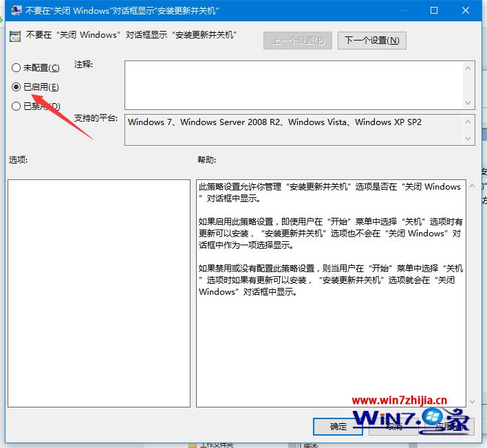The width and height of the screenshot is (487, 448).
Task: Click help text '此策略设置允许你管理'
Action: point(240,187)
